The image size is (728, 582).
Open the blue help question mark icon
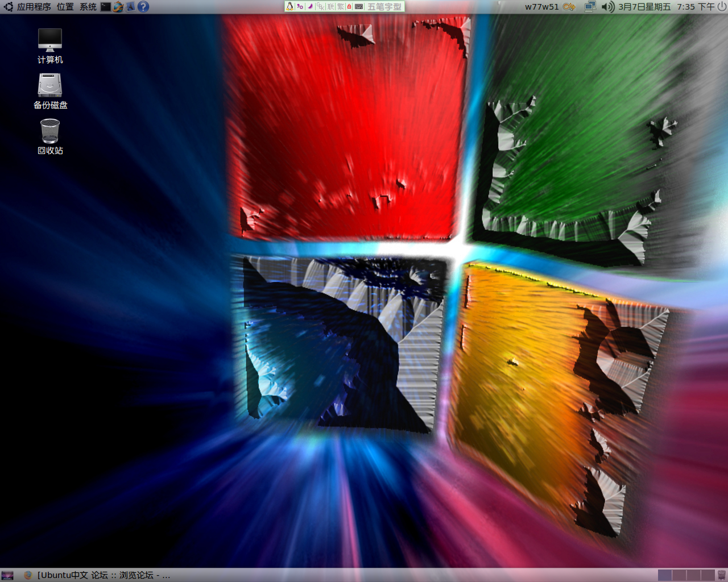pyautogui.click(x=143, y=7)
